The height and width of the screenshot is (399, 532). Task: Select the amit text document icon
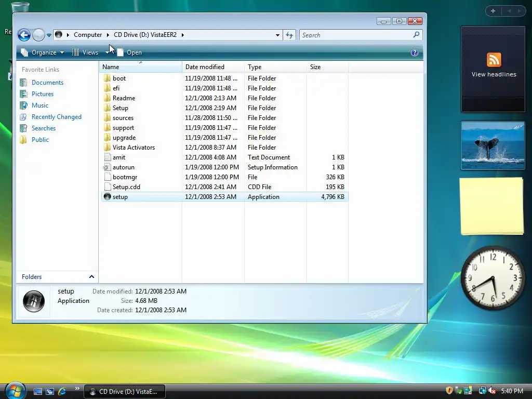pos(107,157)
